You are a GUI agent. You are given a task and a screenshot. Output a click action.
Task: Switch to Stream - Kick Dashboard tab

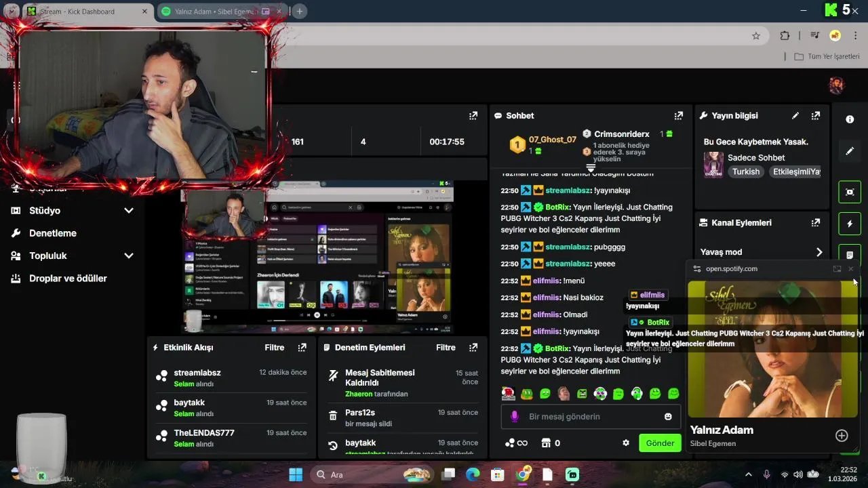(x=87, y=12)
